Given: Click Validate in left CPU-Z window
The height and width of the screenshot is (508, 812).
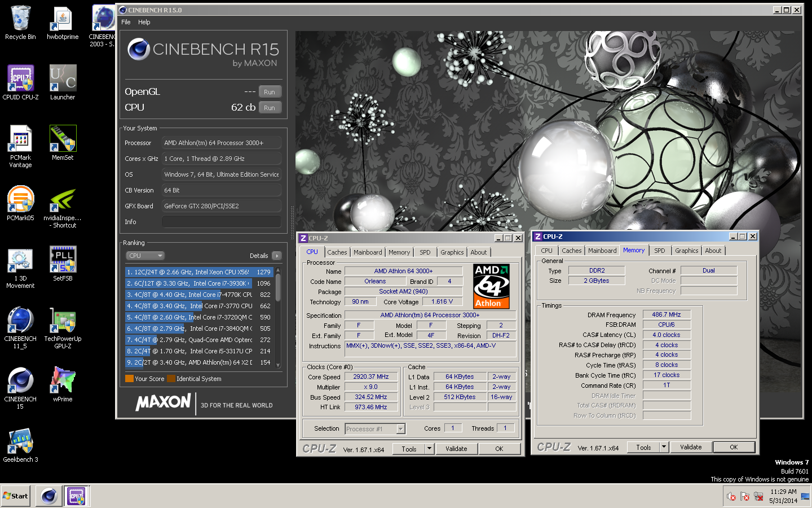Looking at the screenshot, I should click(x=456, y=449).
